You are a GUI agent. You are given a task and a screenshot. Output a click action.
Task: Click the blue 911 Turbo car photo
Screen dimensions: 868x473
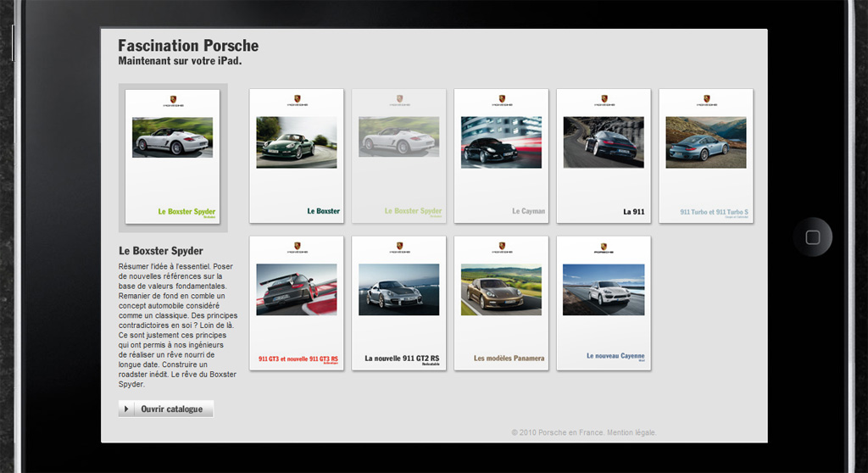pyautogui.click(x=706, y=142)
